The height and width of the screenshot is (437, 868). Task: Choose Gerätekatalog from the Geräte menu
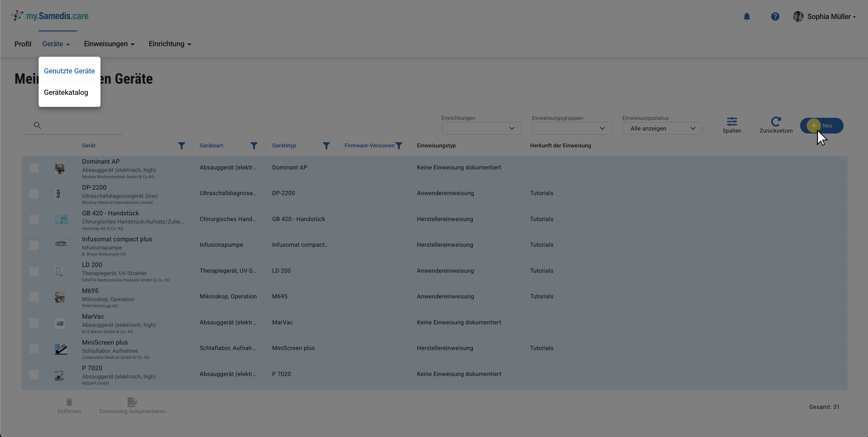pos(66,92)
